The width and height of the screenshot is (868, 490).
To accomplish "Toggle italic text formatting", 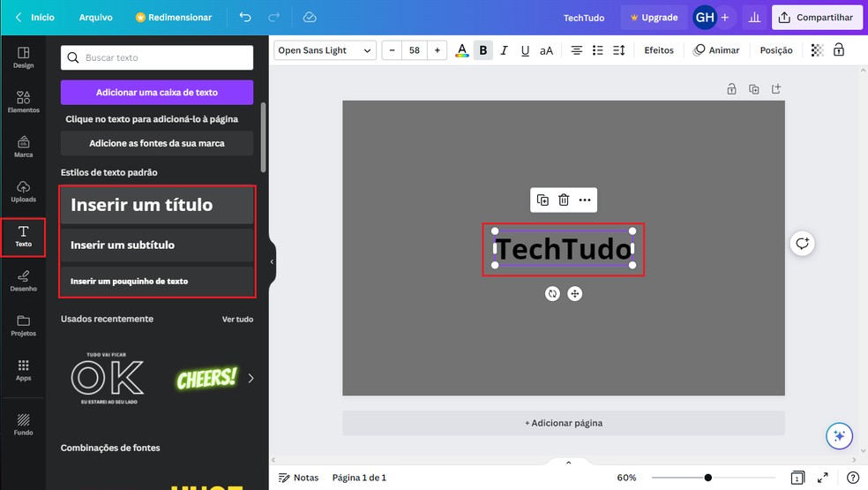I will click(504, 50).
